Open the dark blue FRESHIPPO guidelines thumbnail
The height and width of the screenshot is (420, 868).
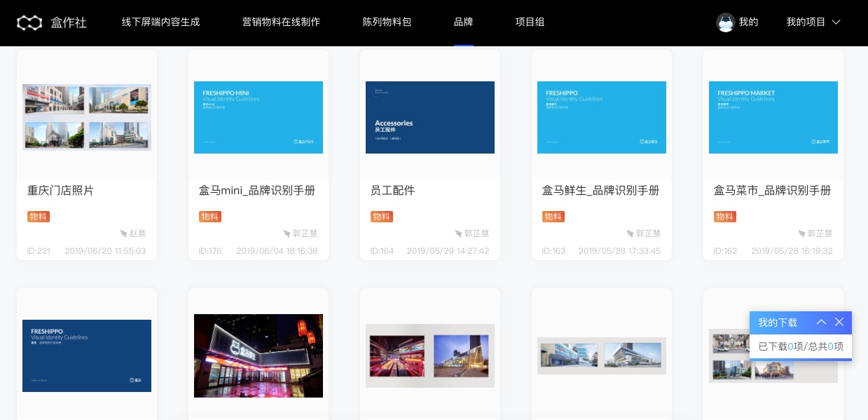87,355
